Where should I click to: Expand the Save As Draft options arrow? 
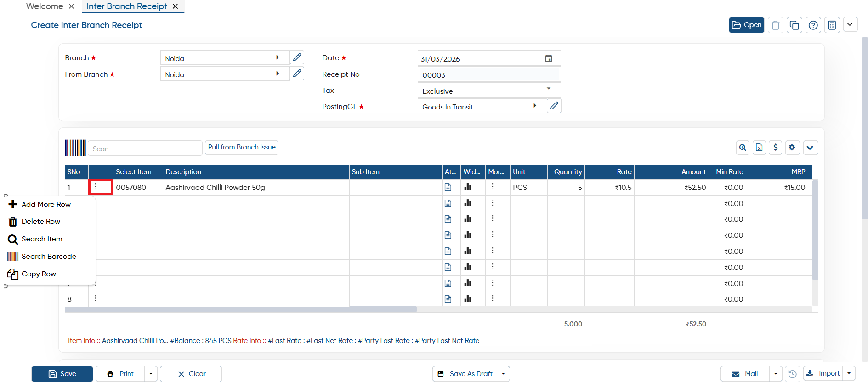click(504, 374)
